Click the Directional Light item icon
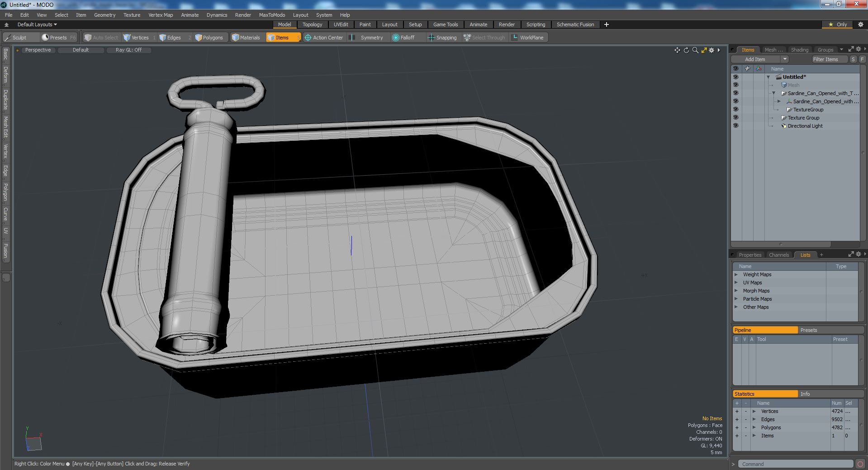The height and width of the screenshot is (470, 868). pyautogui.click(x=784, y=126)
